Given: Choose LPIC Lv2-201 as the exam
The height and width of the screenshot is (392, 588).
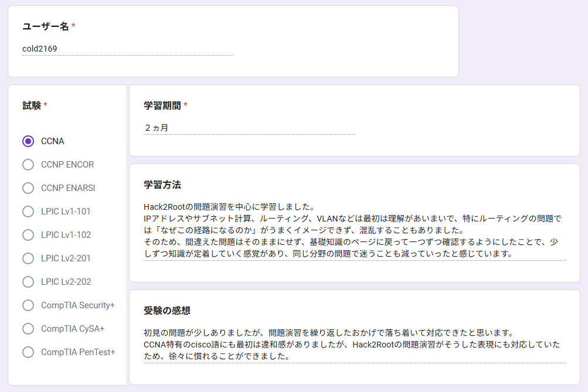Looking at the screenshot, I should [x=28, y=258].
